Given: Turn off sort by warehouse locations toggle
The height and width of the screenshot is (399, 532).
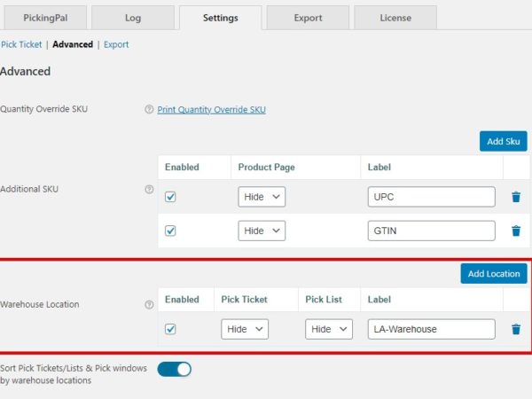Looking at the screenshot, I should 174,369.
